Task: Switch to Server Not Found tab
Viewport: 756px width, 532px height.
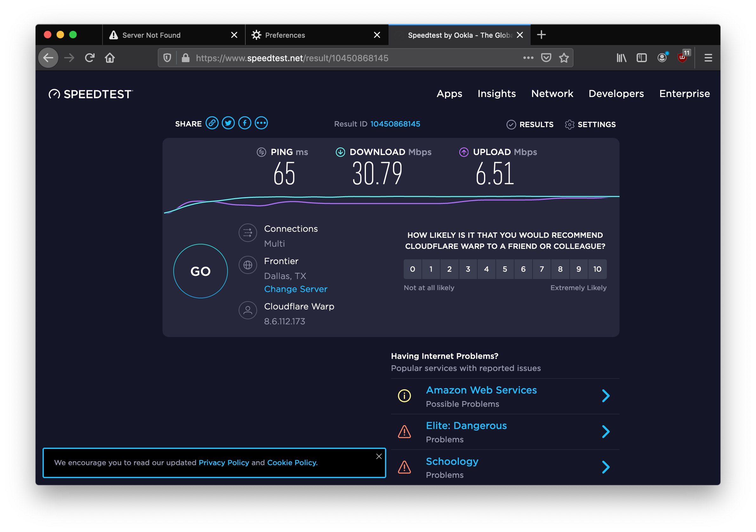Action: [x=151, y=35]
